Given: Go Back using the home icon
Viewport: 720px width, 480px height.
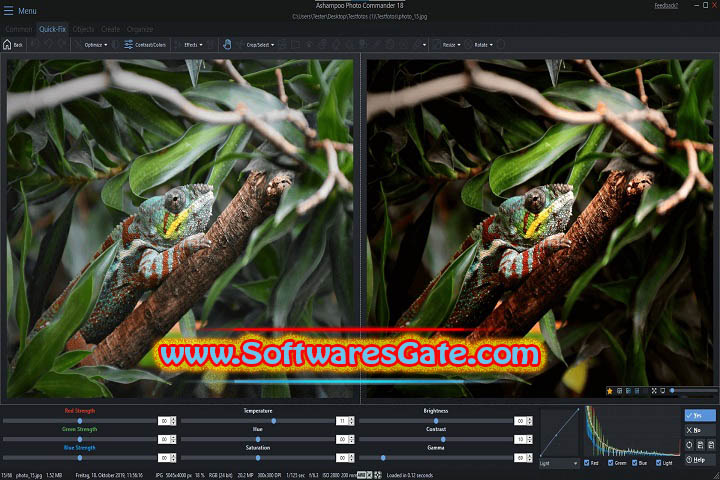Looking at the screenshot, I should pyautogui.click(x=12, y=45).
